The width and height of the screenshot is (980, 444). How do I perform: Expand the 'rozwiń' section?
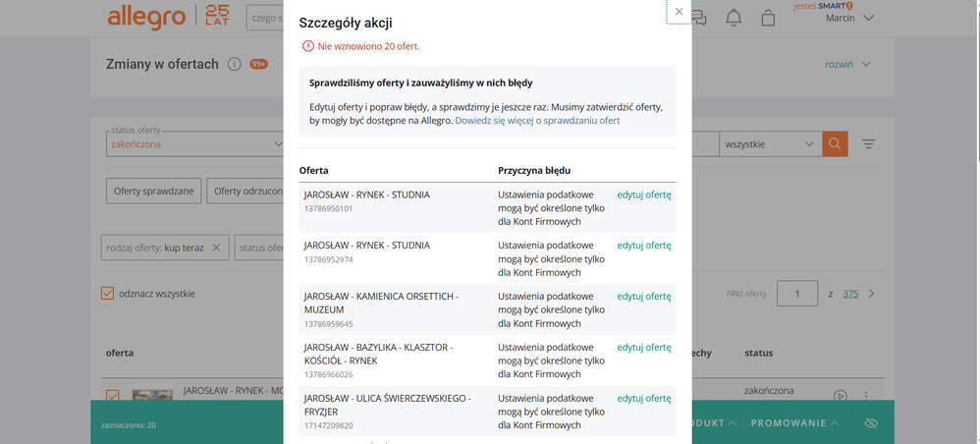tap(847, 65)
